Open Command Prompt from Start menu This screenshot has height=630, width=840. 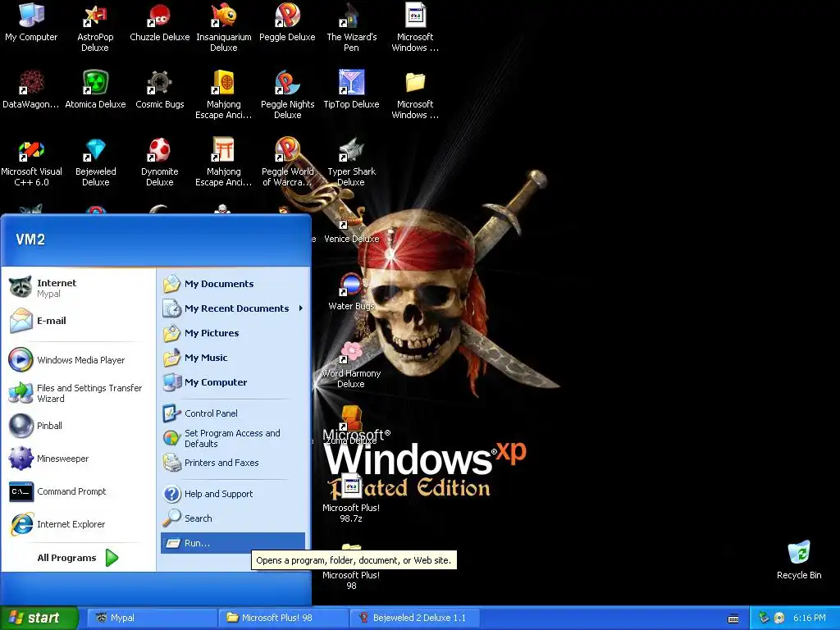(78, 491)
